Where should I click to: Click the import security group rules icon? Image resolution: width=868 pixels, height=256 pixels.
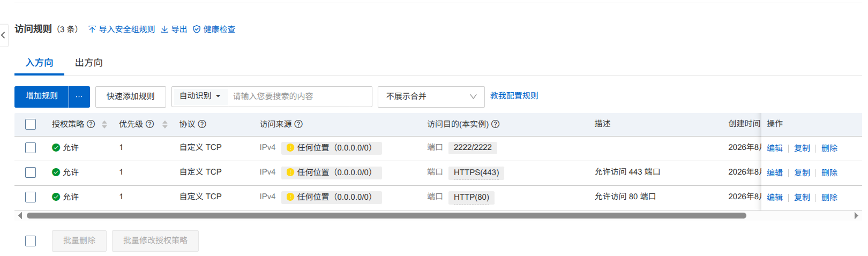tap(92, 29)
